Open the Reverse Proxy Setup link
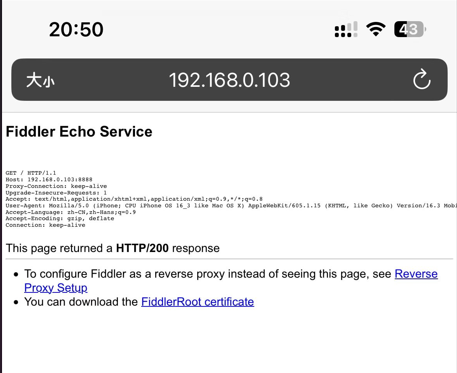The height and width of the screenshot is (373, 457). point(231,281)
